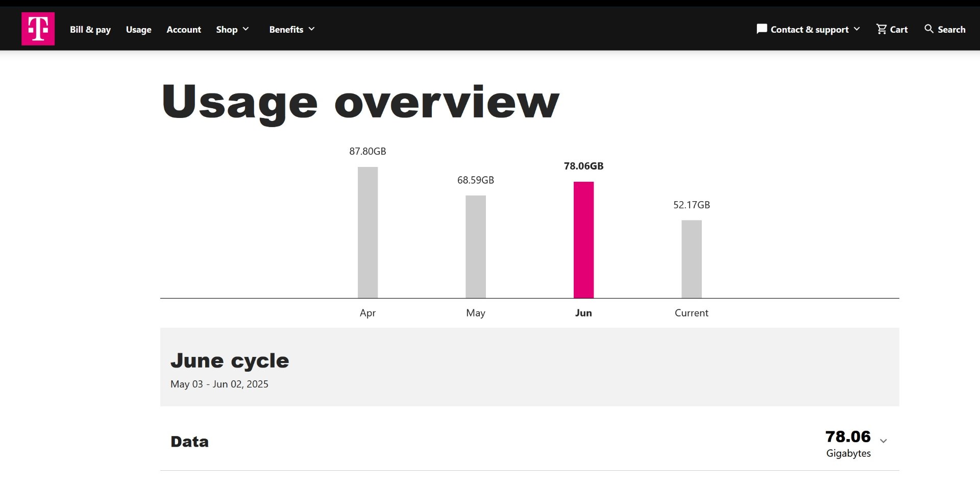Click the Apr month label
Screen dimensions: 980x484
[367, 313]
